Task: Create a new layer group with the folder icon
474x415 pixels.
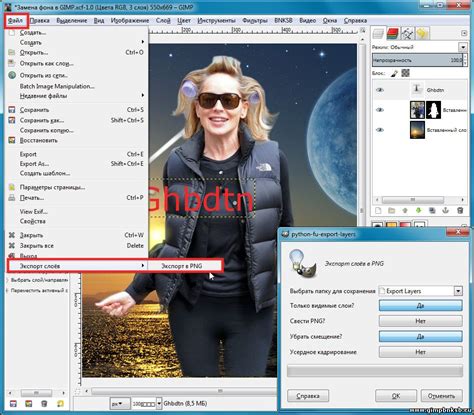Action: [391, 211]
